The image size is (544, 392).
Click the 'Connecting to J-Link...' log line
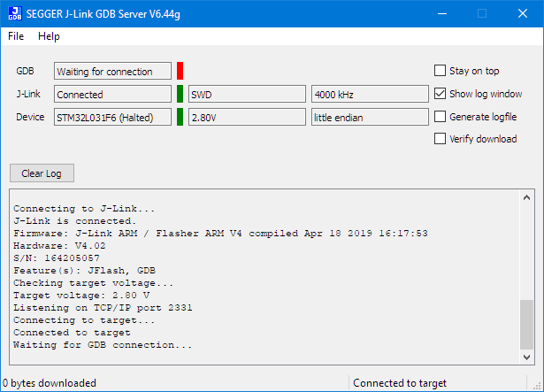coord(84,209)
